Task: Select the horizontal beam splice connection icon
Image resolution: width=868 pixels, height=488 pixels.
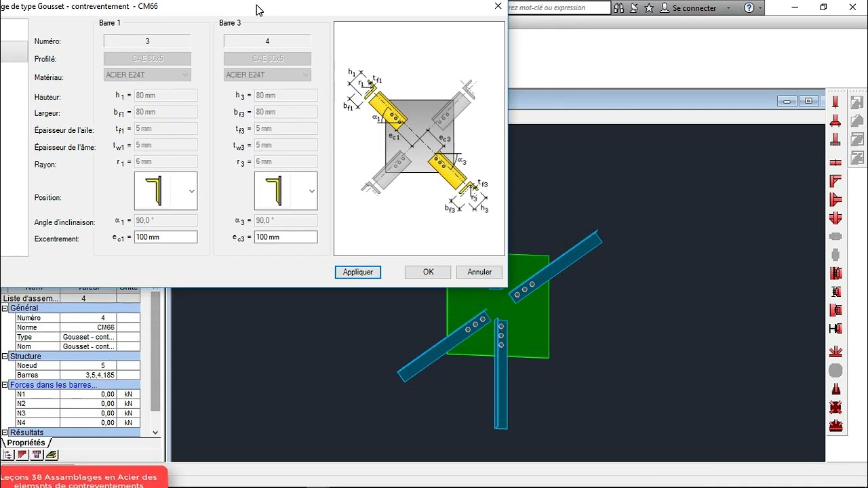Action: (x=835, y=163)
